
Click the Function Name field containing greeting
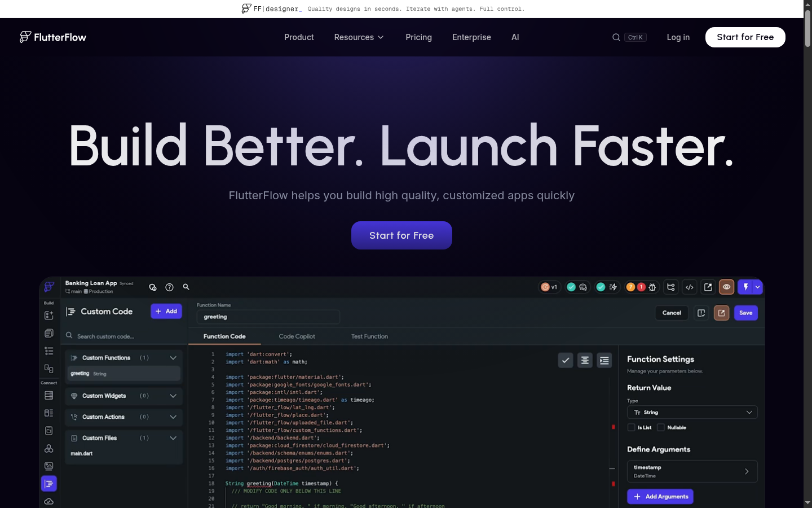268,317
